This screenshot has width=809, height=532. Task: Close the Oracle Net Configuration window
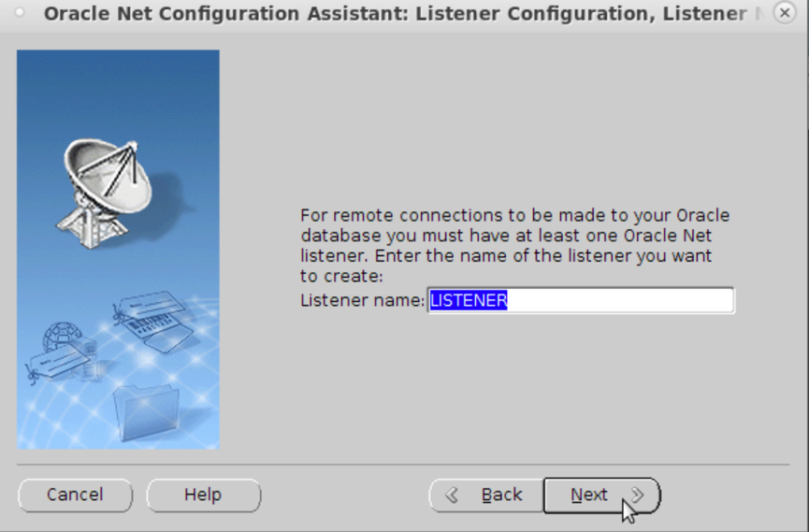click(785, 13)
